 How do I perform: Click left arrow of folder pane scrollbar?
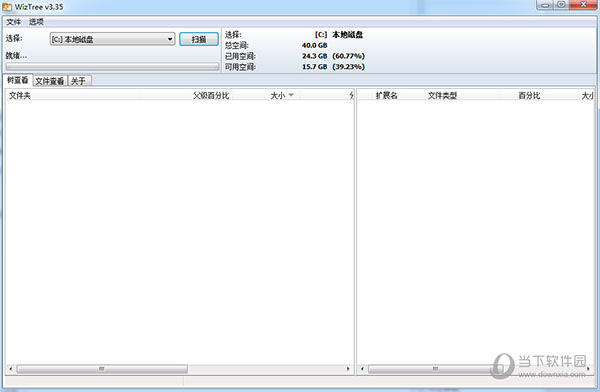click(x=11, y=369)
